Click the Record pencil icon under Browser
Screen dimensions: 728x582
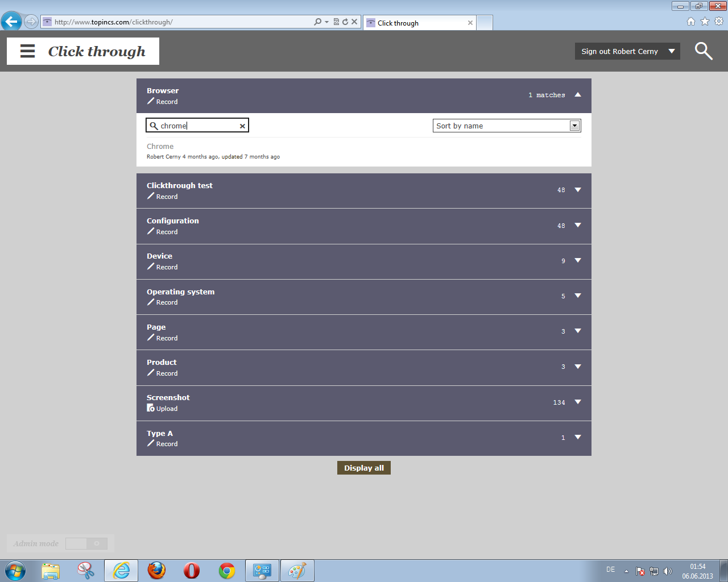point(151,101)
